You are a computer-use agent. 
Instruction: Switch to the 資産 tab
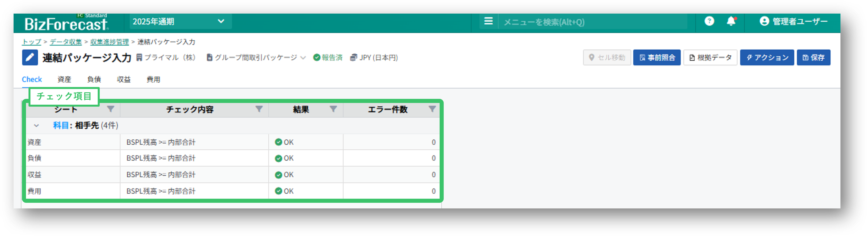64,79
